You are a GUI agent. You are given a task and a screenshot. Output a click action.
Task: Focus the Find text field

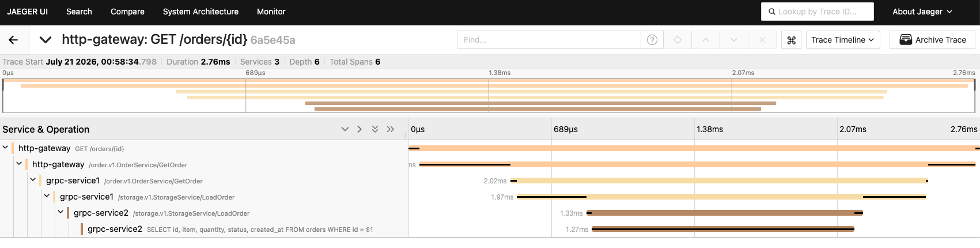548,40
